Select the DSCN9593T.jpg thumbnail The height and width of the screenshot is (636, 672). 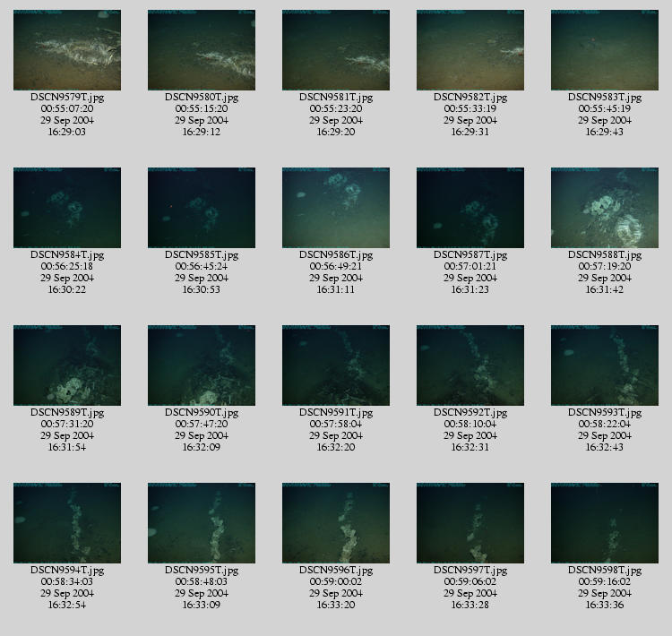[x=605, y=365]
